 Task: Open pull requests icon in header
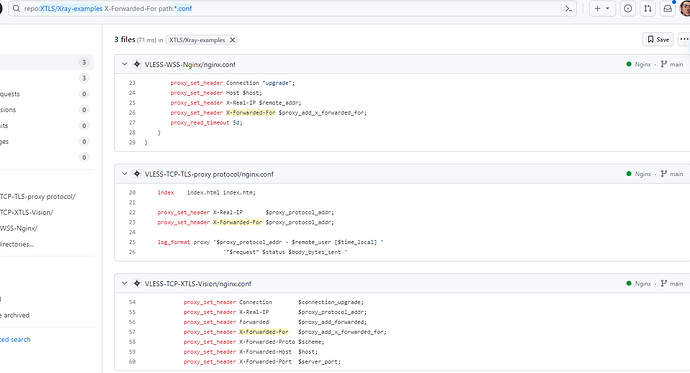[648, 8]
